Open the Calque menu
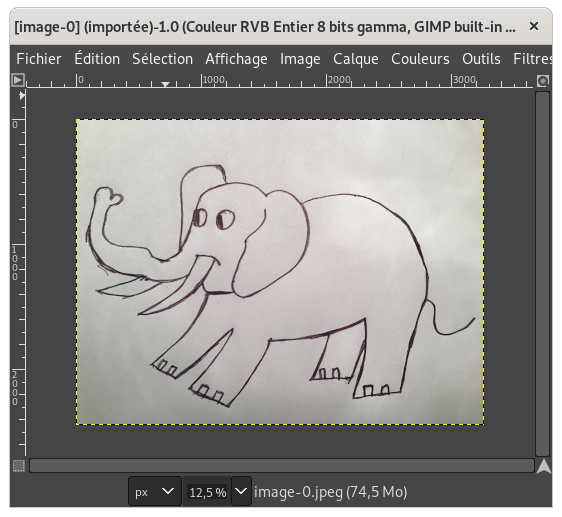 coord(356,59)
